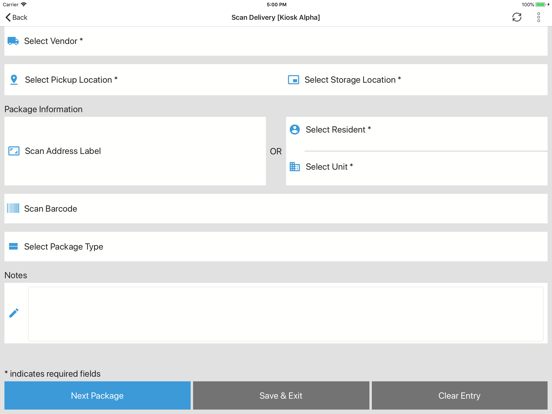Screen dimensions: 552x414
Task: Click the pickup location pin icon
Action: click(x=14, y=80)
